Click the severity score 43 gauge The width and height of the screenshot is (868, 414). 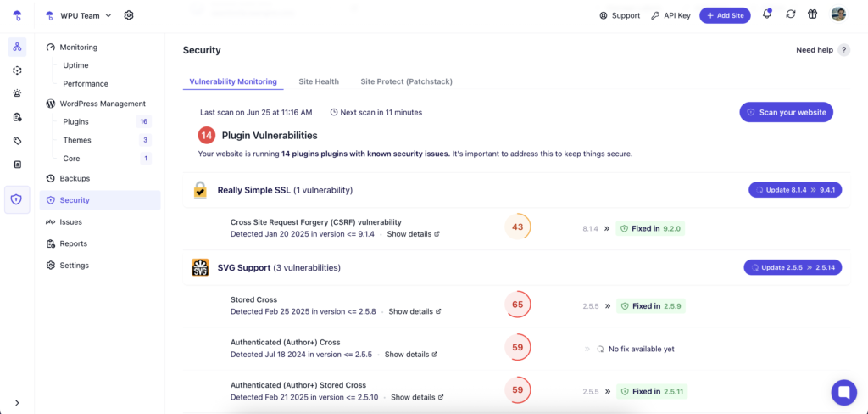tap(518, 227)
